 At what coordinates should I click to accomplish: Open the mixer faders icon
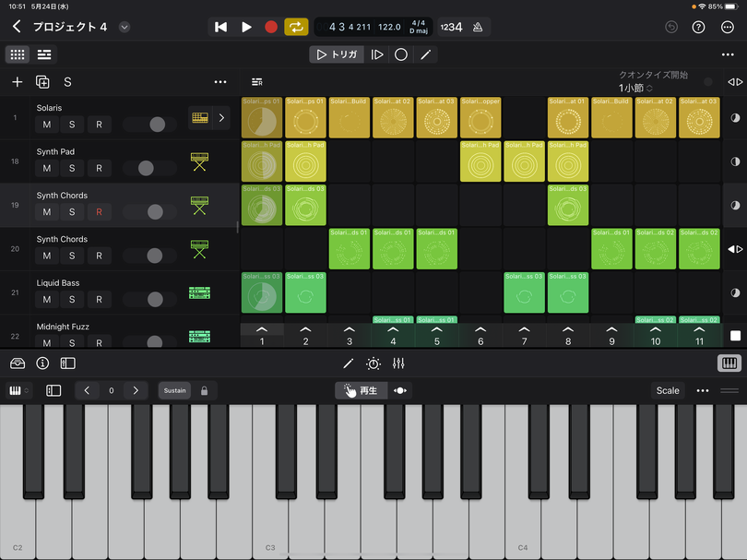tap(398, 363)
